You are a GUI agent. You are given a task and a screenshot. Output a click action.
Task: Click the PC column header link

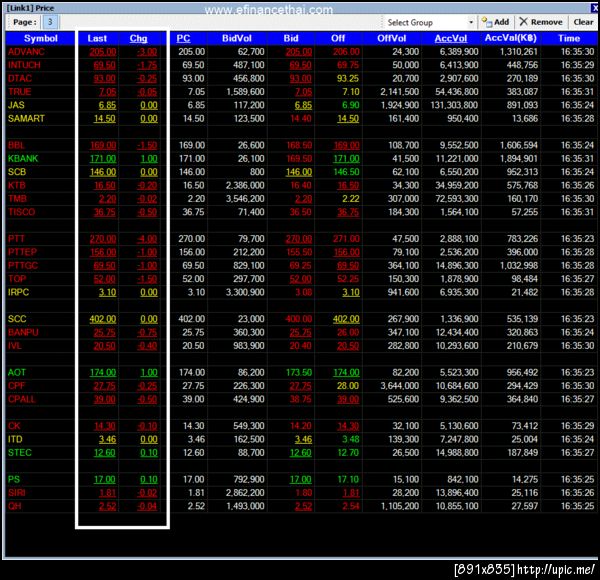tap(183, 38)
